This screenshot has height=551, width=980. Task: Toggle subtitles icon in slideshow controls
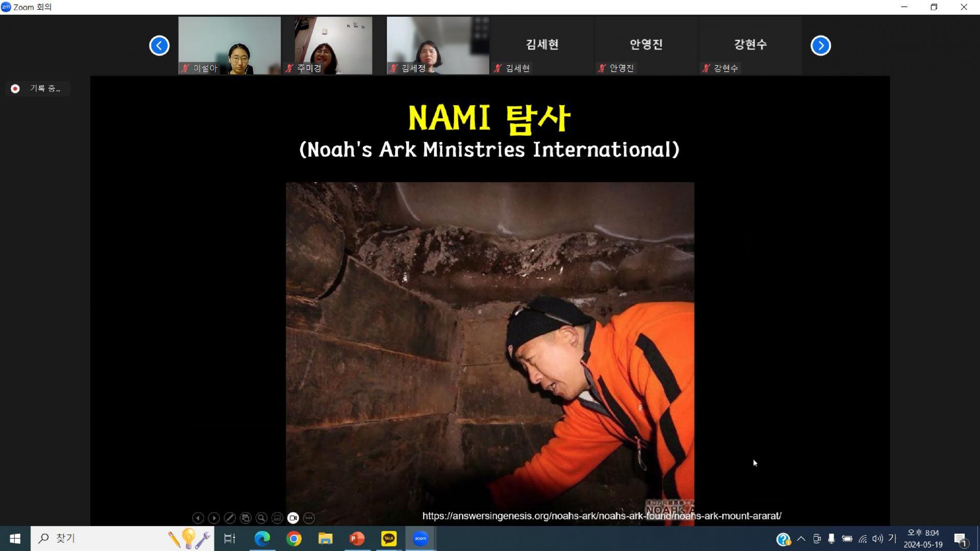tap(277, 518)
